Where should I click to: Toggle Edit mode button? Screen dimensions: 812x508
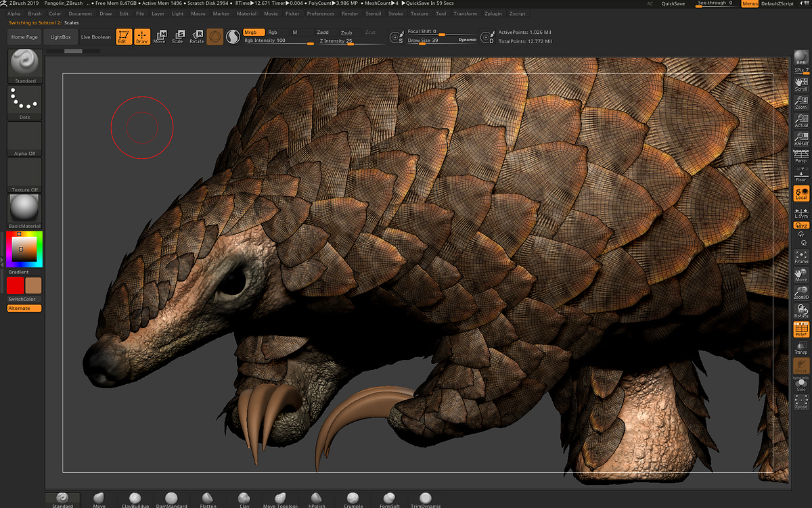pyautogui.click(x=123, y=37)
